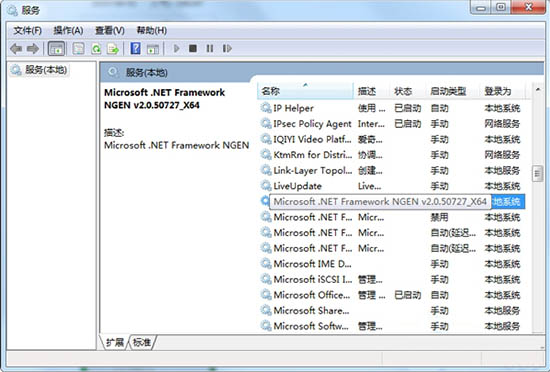This screenshot has width=550, height=372.
Task: Click the Pause service icon
Action: pos(209,48)
